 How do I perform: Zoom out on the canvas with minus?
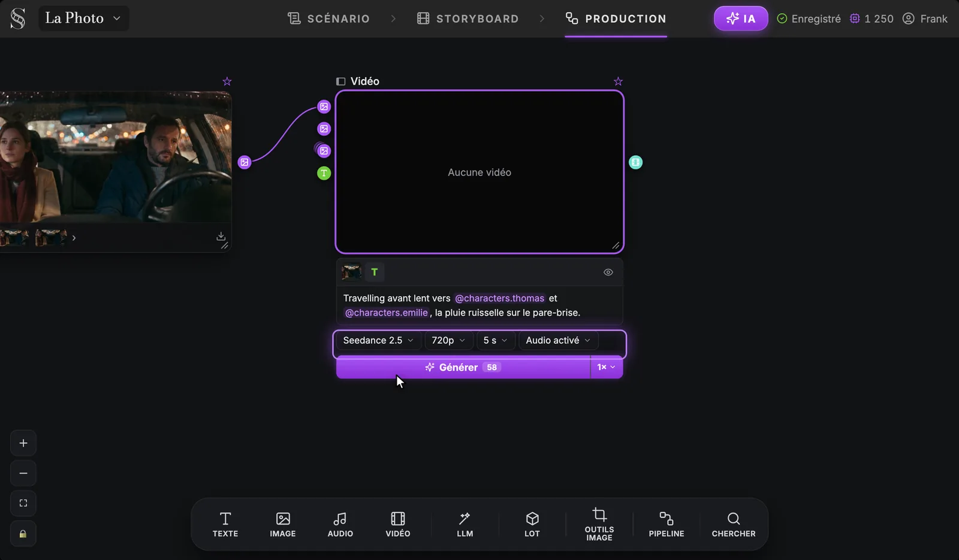click(23, 473)
